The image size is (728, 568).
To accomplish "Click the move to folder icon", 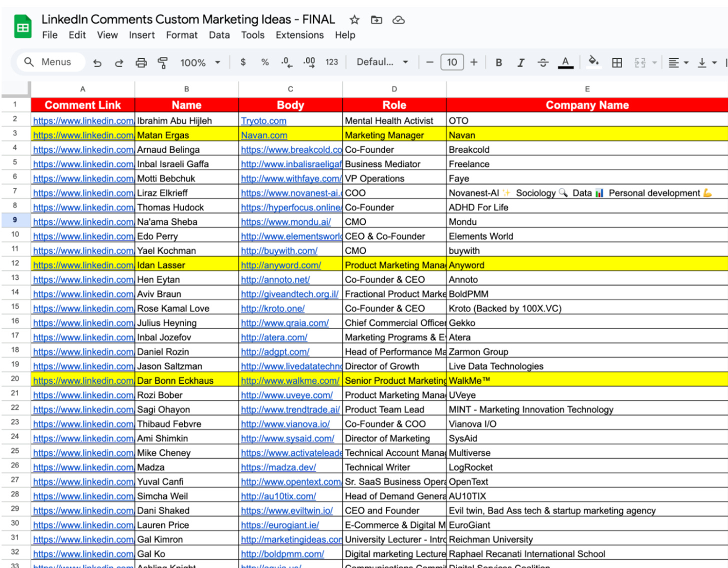I will [x=376, y=20].
